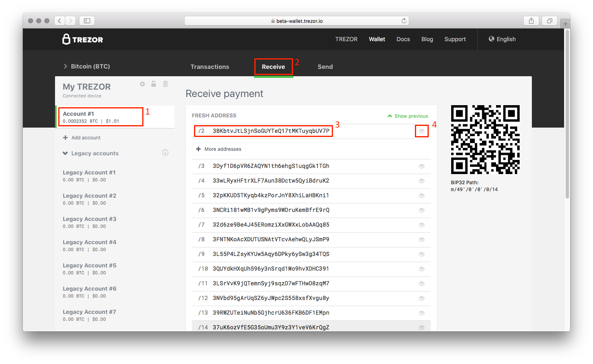This screenshot has height=364, width=593.
Task: Click the QR code image
Action: pos(485,139)
